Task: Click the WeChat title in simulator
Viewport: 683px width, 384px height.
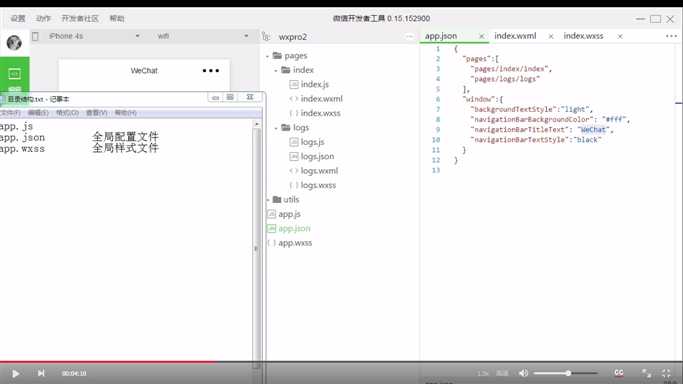Action: click(x=144, y=71)
